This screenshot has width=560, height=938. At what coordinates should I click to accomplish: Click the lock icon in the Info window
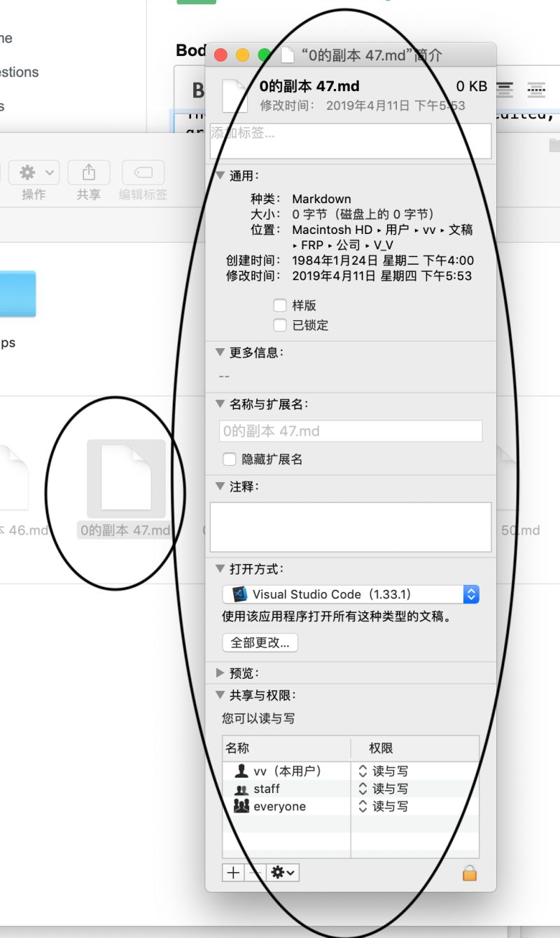(x=470, y=873)
